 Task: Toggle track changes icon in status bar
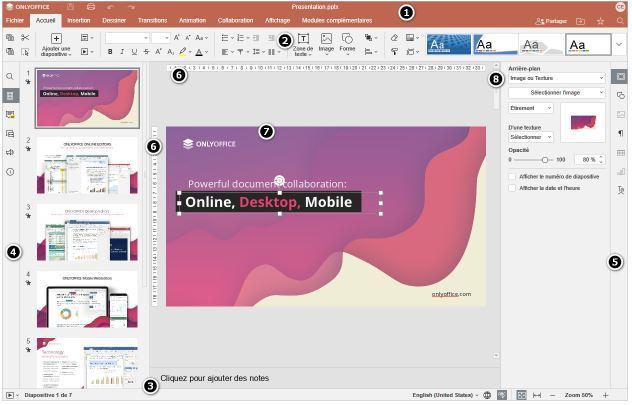pos(502,395)
